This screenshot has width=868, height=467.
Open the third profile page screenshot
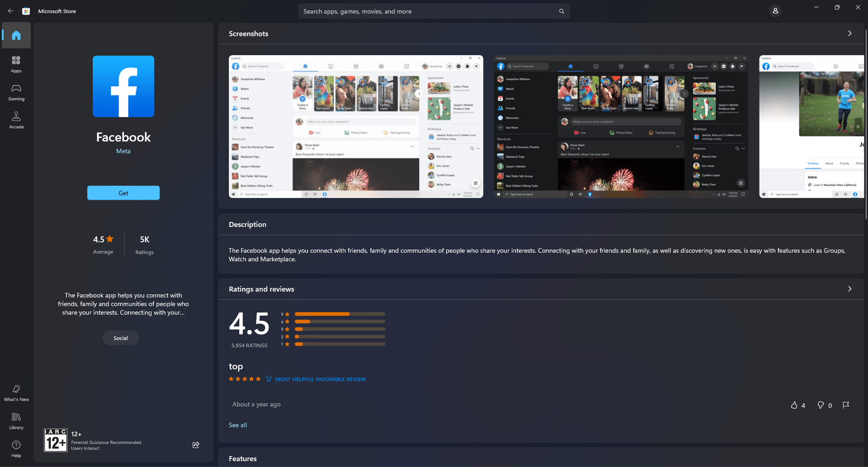tap(811, 127)
